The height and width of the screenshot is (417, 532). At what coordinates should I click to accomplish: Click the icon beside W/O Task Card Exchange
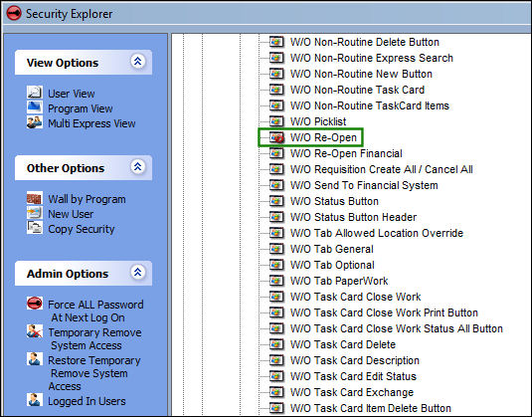click(276, 392)
